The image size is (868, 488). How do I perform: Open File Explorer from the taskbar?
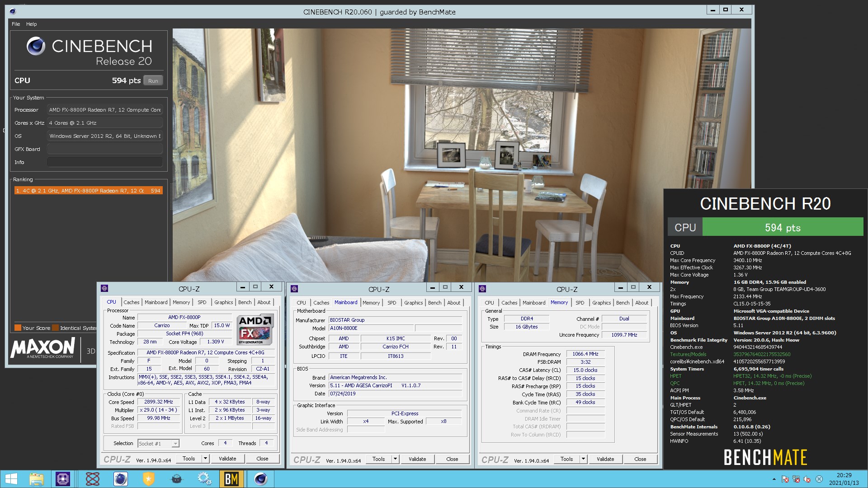[x=37, y=479]
